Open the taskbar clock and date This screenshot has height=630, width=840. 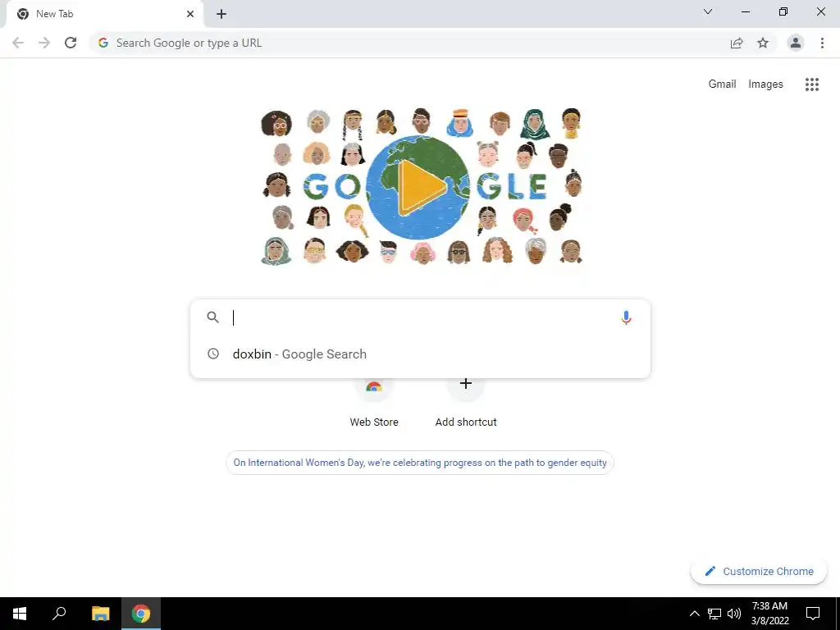[x=769, y=614]
